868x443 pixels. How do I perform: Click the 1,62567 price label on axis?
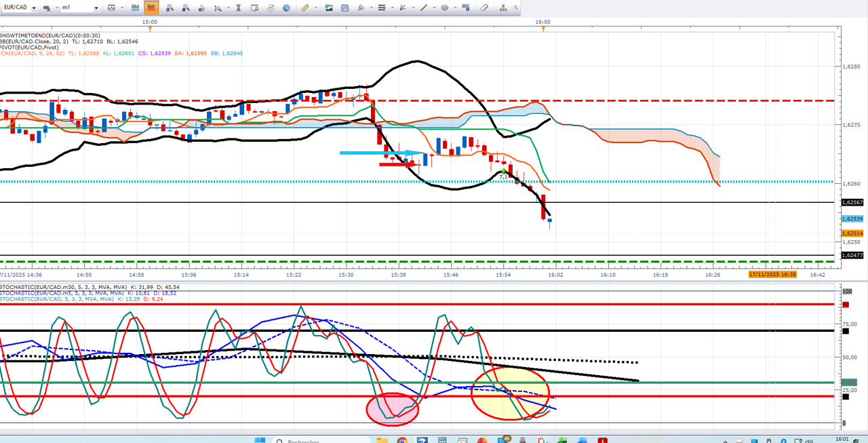click(852, 202)
